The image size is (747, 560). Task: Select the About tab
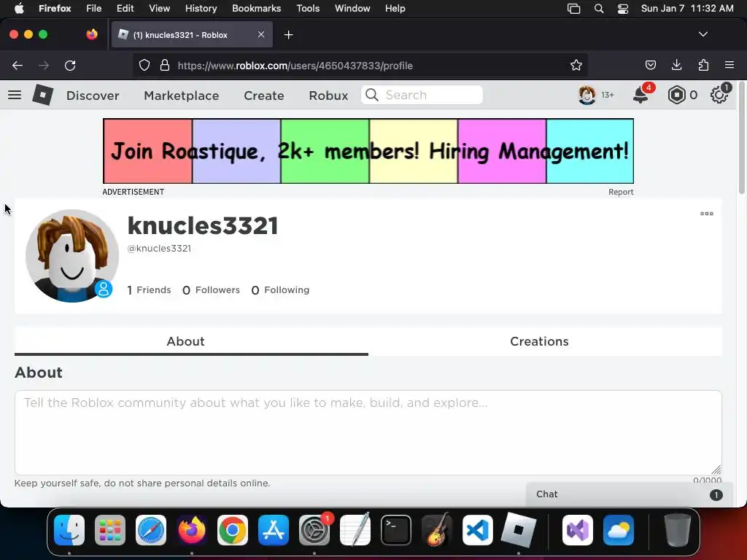(186, 341)
